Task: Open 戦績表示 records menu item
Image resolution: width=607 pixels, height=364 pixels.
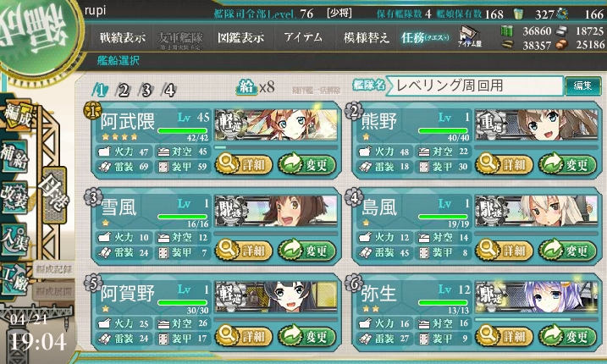Action: (123, 37)
